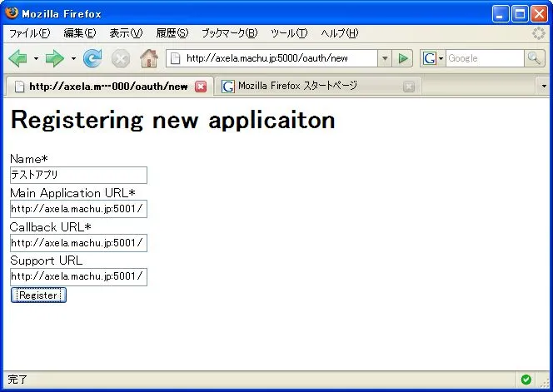
Task: Focus the address bar URL field
Action: tap(272, 58)
